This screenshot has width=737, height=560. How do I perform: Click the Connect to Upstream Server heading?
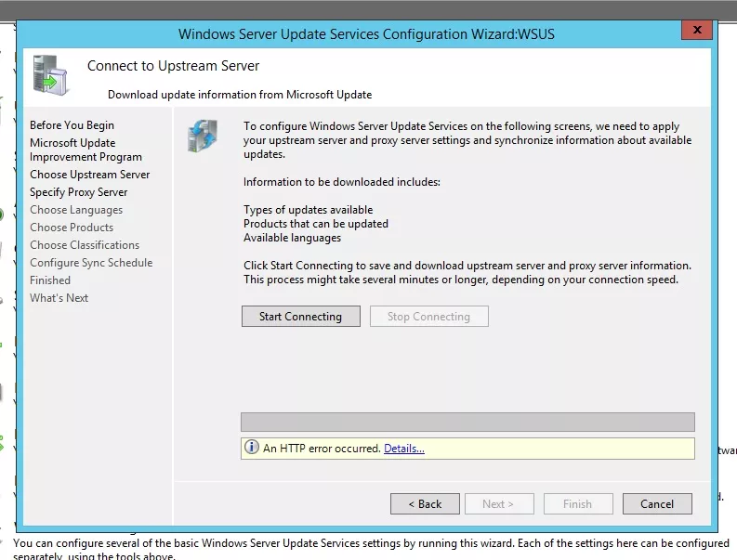click(x=173, y=66)
